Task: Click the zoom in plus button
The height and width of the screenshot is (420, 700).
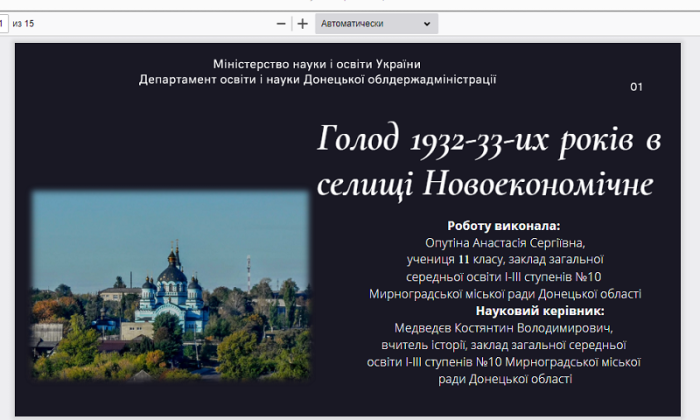Action: coord(302,23)
